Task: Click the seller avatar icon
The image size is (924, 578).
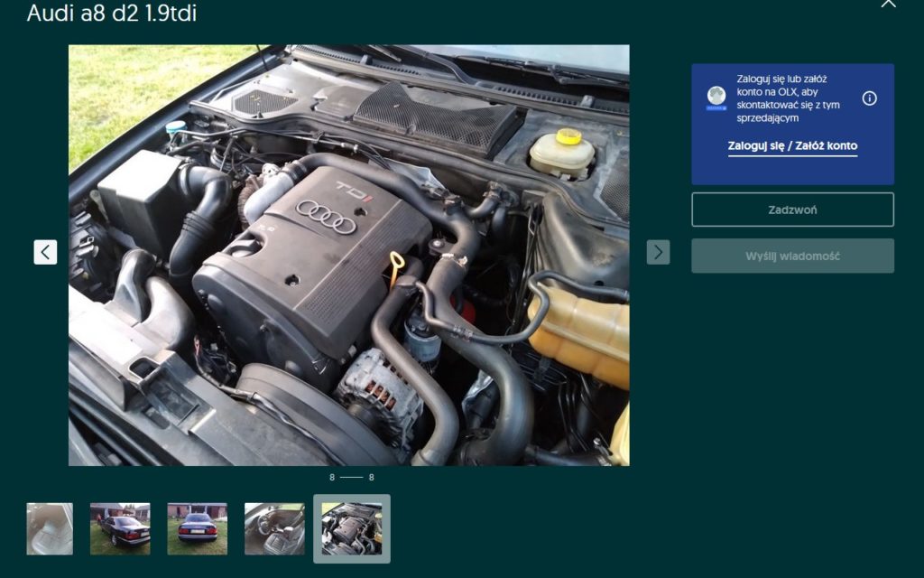Action: pos(716,98)
